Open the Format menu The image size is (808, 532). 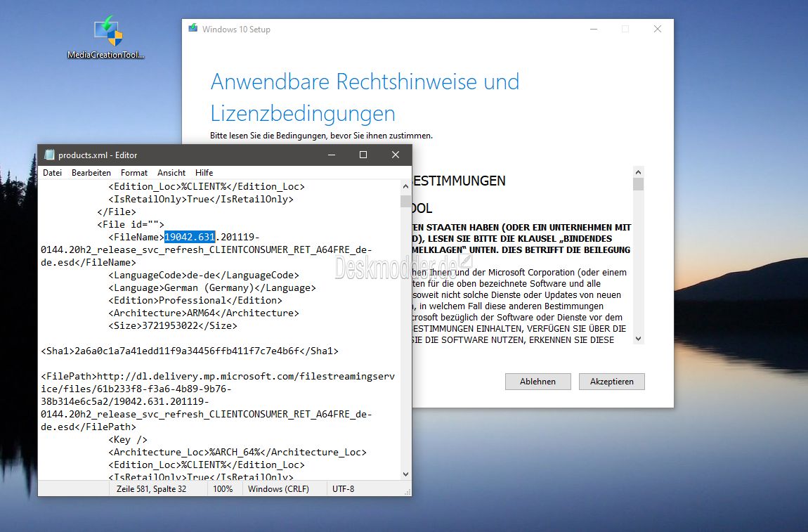(134, 173)
